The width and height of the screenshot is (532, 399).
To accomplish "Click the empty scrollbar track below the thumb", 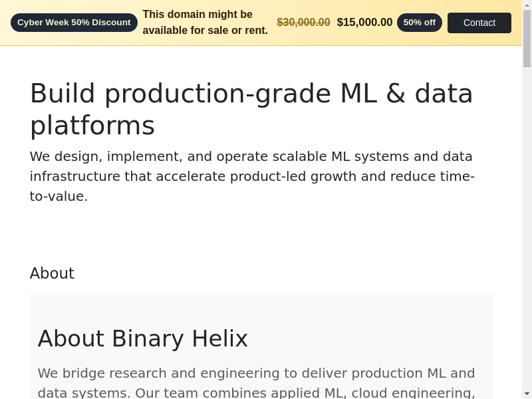I will (x=527, y=233).
